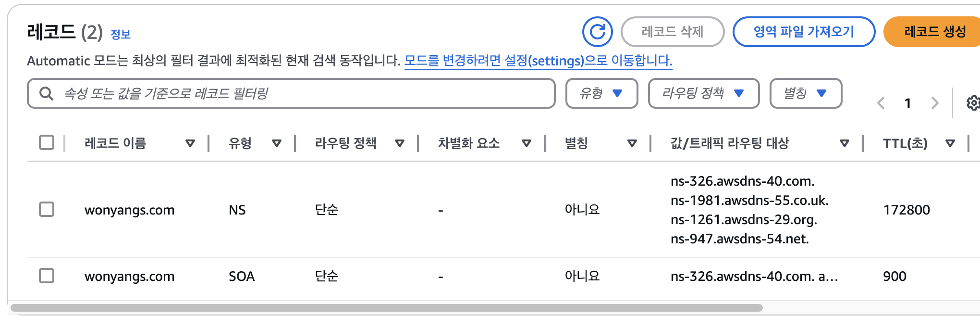The width and height of the screenshot is (980, 329).
Task: Open the 라우팅 정책 filter dropdown
Action: 704,93
